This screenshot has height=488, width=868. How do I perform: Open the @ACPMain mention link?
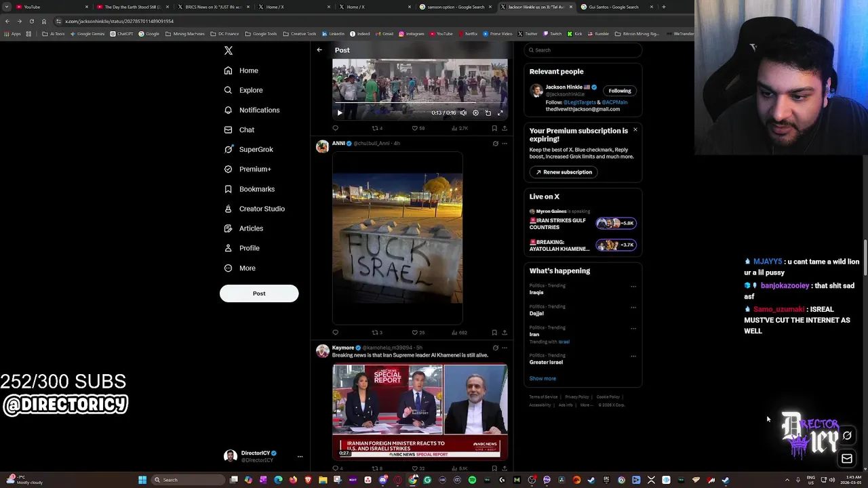point(614,102)
